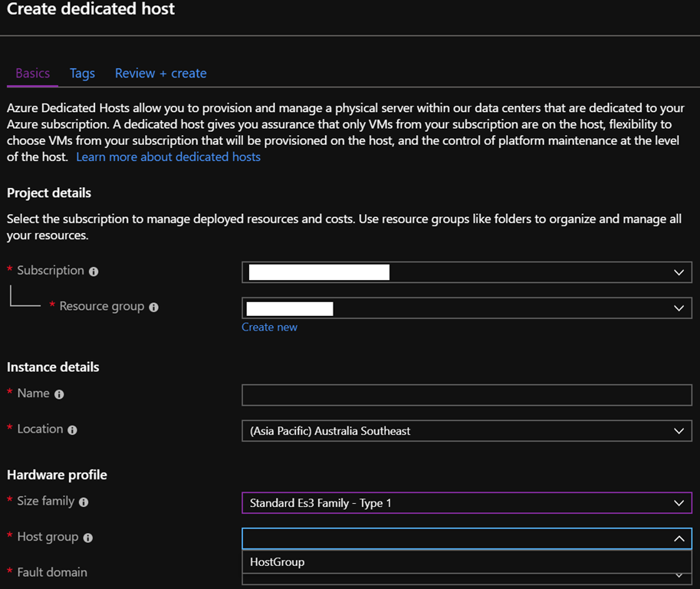The width and height of the screenshot is (700, 589).
Task: Click Create new under Resource group
Action: 269,327
